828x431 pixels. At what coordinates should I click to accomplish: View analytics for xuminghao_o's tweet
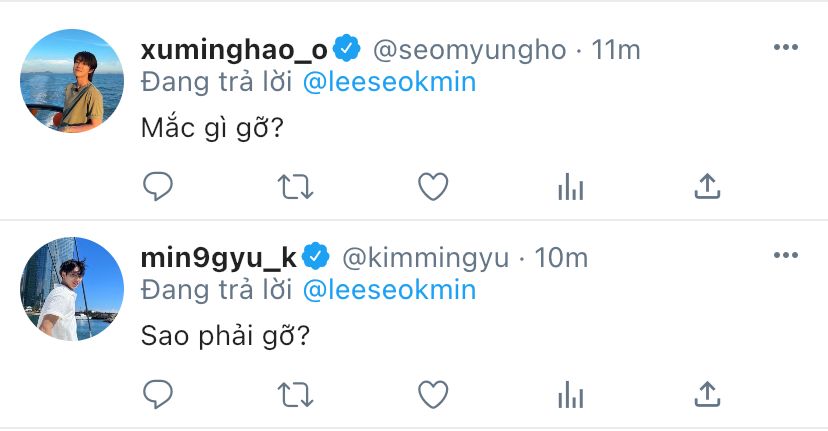click(570, 186)
